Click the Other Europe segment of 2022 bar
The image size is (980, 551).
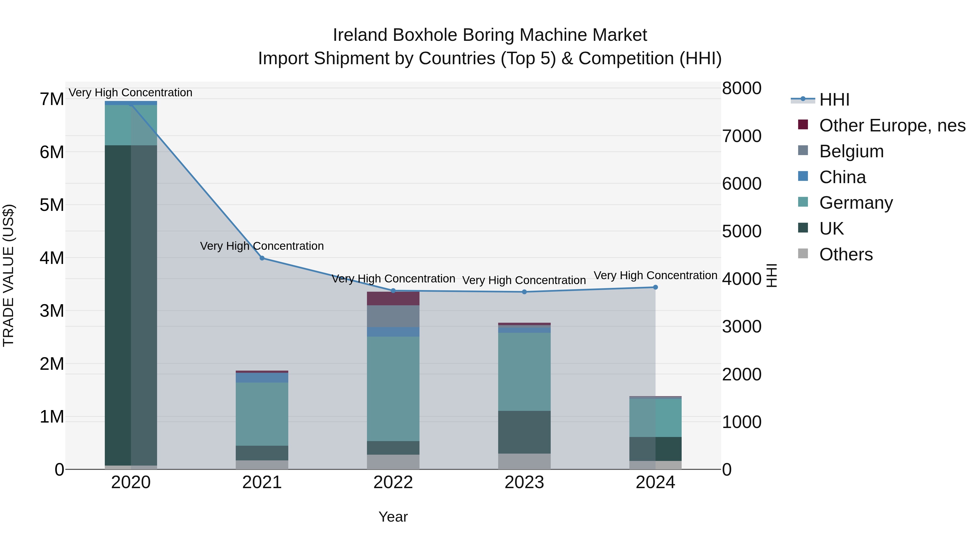[x=393, y=298]
